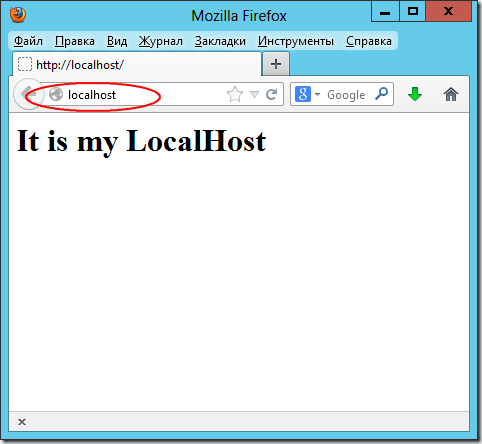The image size is (482, 444).
Task: Open the Google search engine dropdown
Action: 307,94
